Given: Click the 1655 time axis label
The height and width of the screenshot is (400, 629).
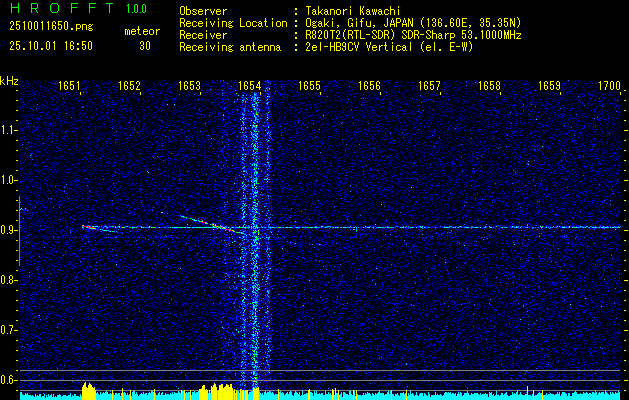Looking at the screenshot, I should [x=310, y=86].
